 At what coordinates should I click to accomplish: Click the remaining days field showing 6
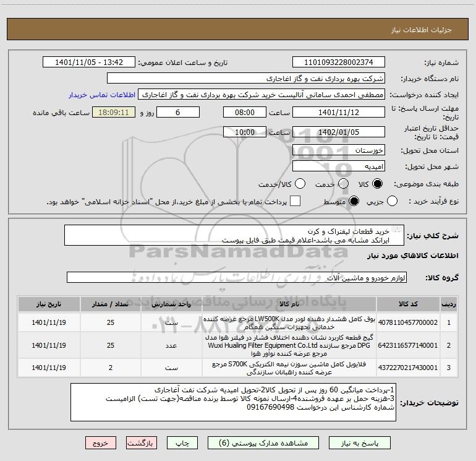(x=178, y=113)
